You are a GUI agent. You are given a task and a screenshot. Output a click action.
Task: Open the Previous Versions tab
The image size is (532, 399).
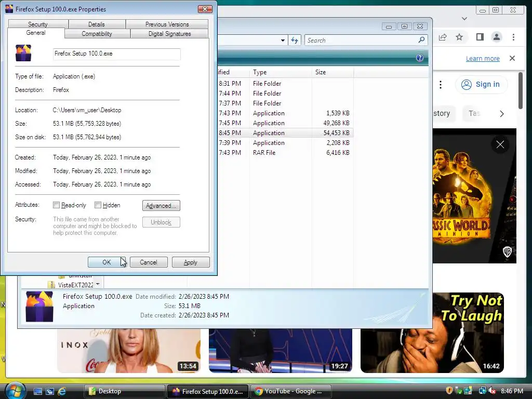click(x=167, y=24)
